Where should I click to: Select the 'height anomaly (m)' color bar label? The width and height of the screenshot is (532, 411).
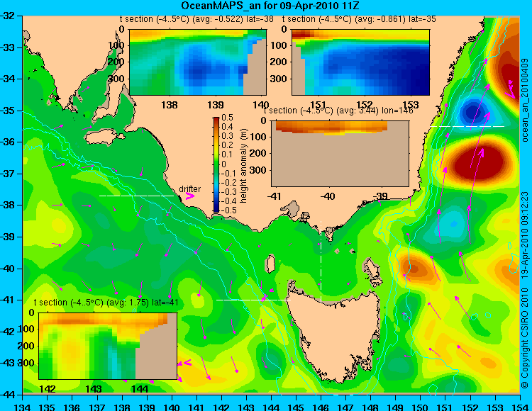coord(243,166)
